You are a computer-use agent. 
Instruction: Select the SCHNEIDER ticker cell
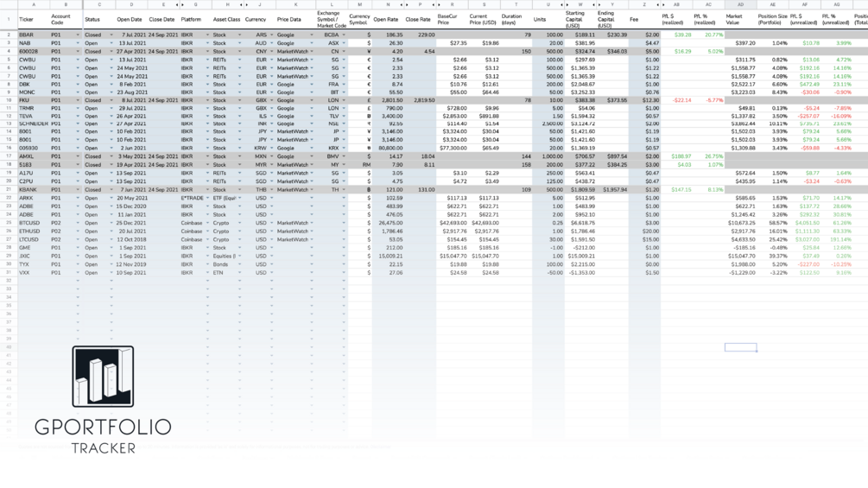(x=34, y=124)
